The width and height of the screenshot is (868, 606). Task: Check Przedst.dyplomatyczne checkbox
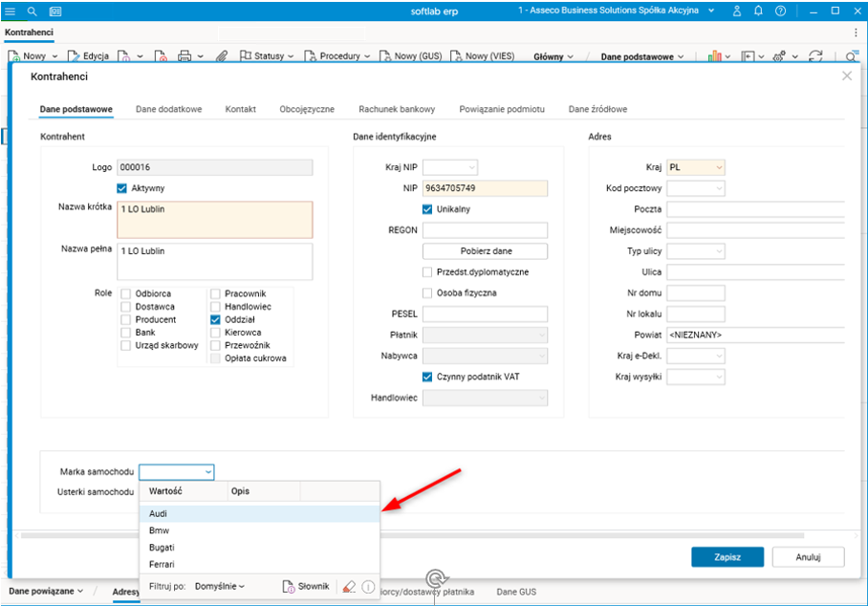pos(427,271)
